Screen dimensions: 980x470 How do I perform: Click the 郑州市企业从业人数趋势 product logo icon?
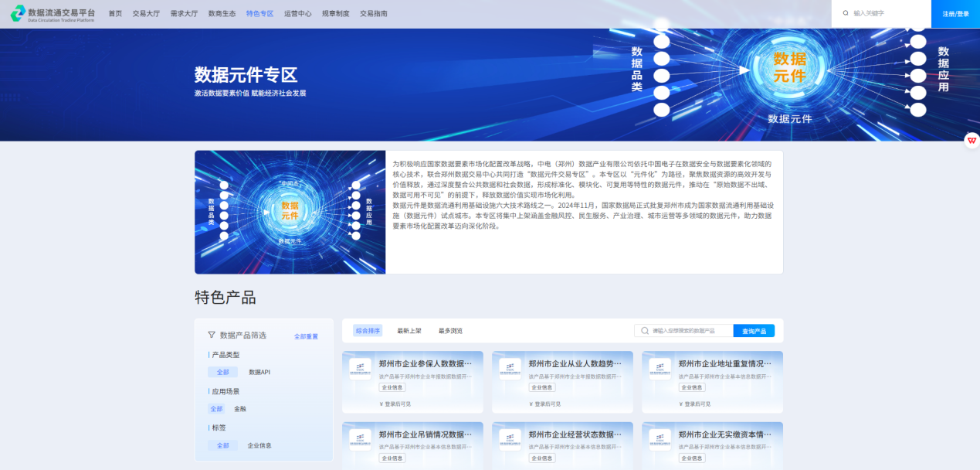click(510, 369)
